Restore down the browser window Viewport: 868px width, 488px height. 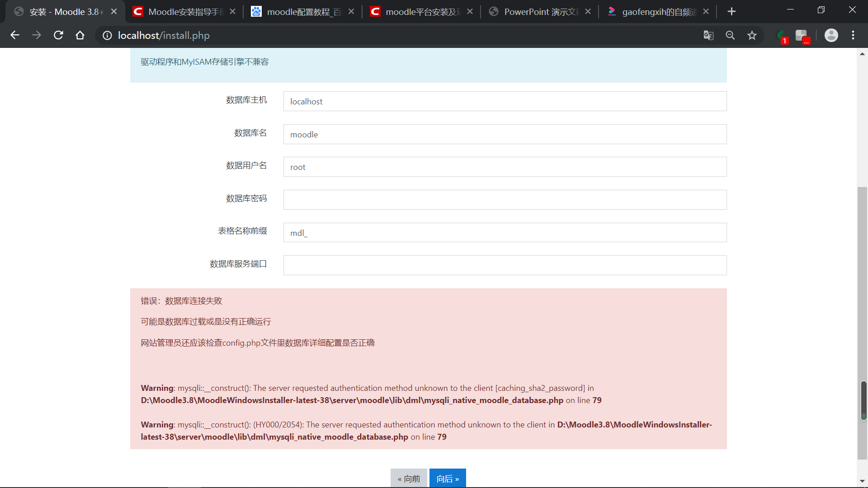pos(821,10)
